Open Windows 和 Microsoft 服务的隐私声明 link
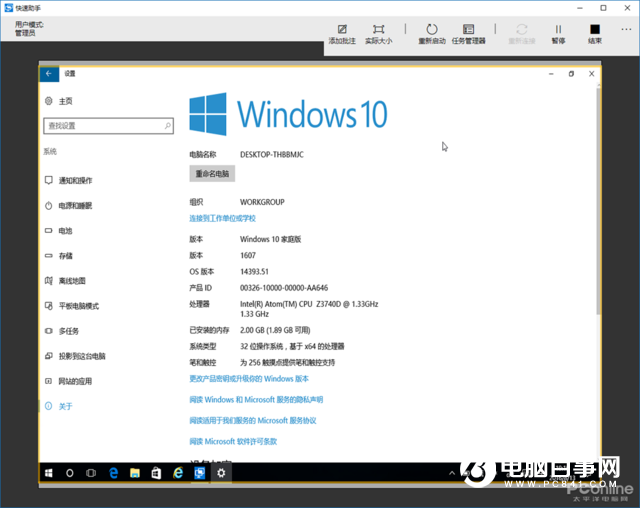The height and width of the screenshot is (508, 640). tap(256, 399)
